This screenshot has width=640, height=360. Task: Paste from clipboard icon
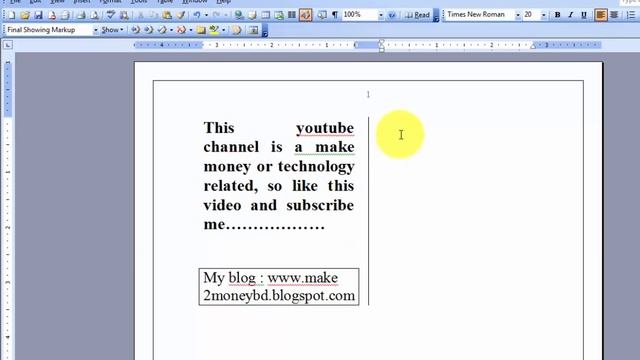click(167, 16)
